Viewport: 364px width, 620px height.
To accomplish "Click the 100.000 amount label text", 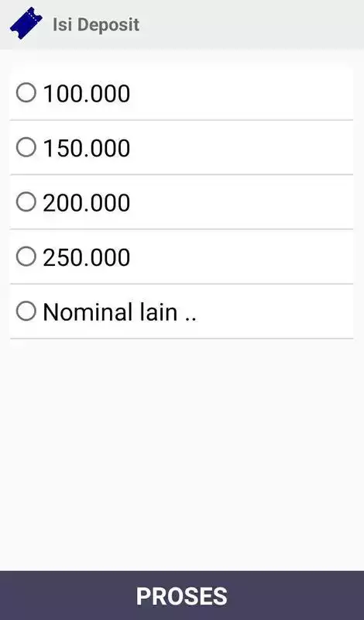I will (87, 94).
